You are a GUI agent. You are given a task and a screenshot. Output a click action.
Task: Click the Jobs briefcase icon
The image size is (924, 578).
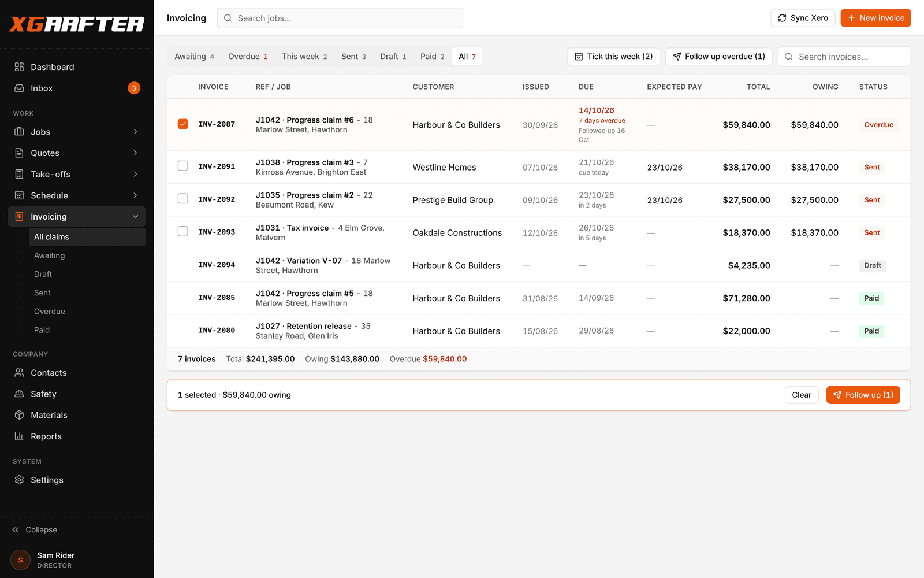pyautogui.click(x=19, y=132)
